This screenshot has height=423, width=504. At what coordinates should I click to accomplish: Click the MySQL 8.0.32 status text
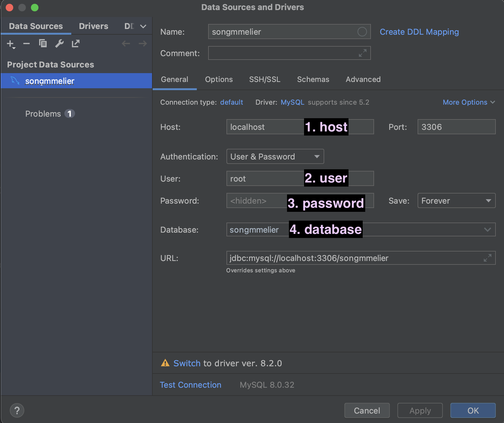(267, 385)
